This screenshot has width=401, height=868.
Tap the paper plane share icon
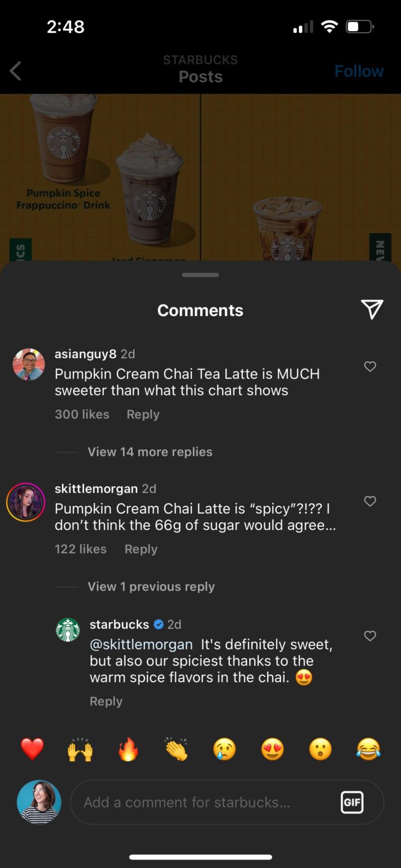click(x=372, y=310)
